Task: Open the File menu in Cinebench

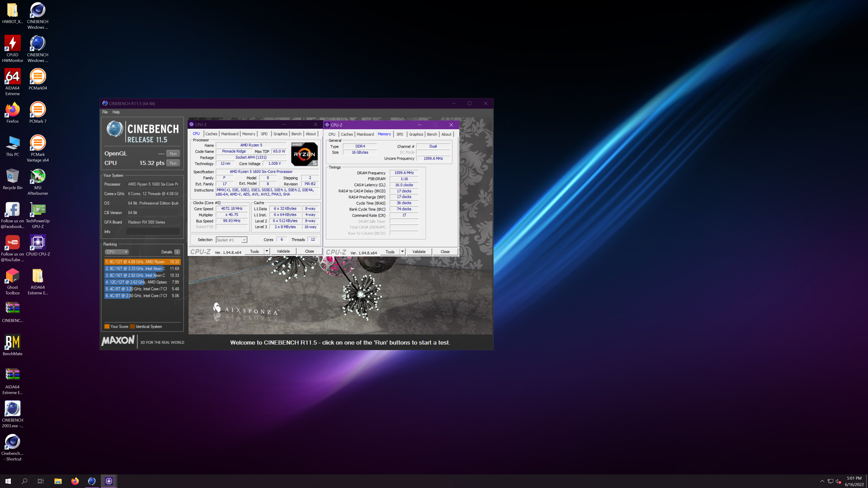Action: 105,112
